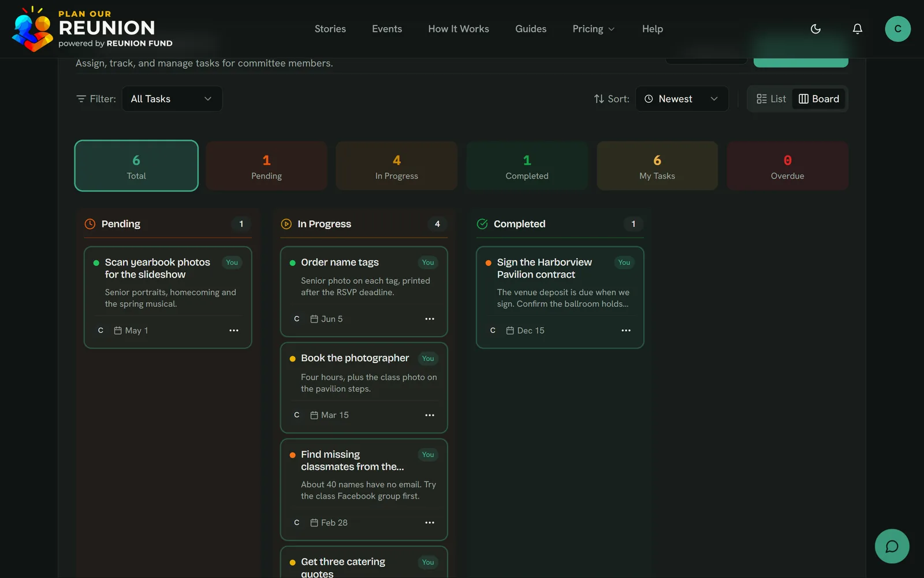This screenshot has width=924, height=578.
Task: Filter by the Completed stat card
Action: [x=527, y=166]
